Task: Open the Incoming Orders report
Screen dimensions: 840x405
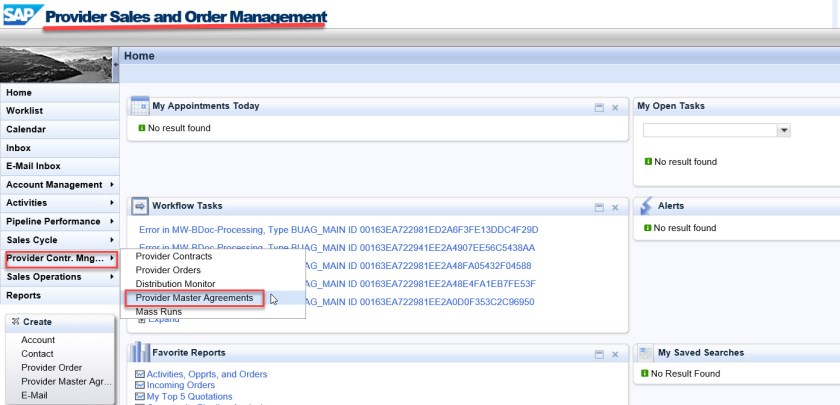Action: [x=181, y=385]
